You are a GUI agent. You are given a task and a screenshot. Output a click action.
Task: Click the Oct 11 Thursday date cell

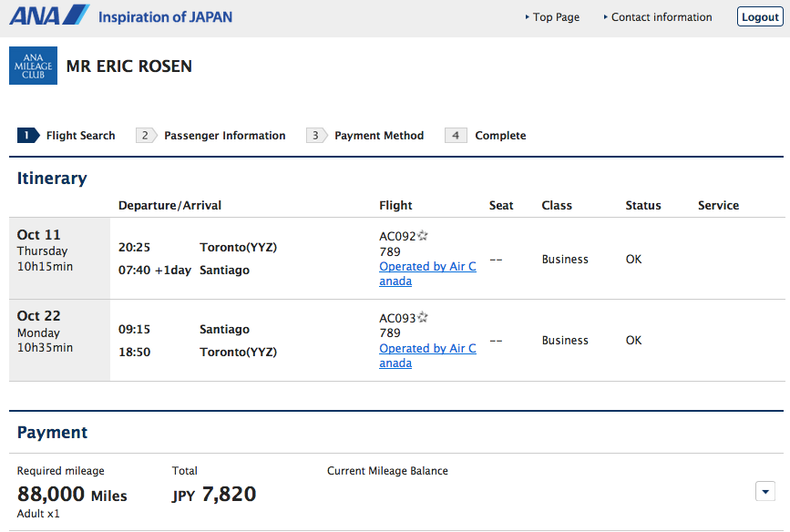point(59,259)
